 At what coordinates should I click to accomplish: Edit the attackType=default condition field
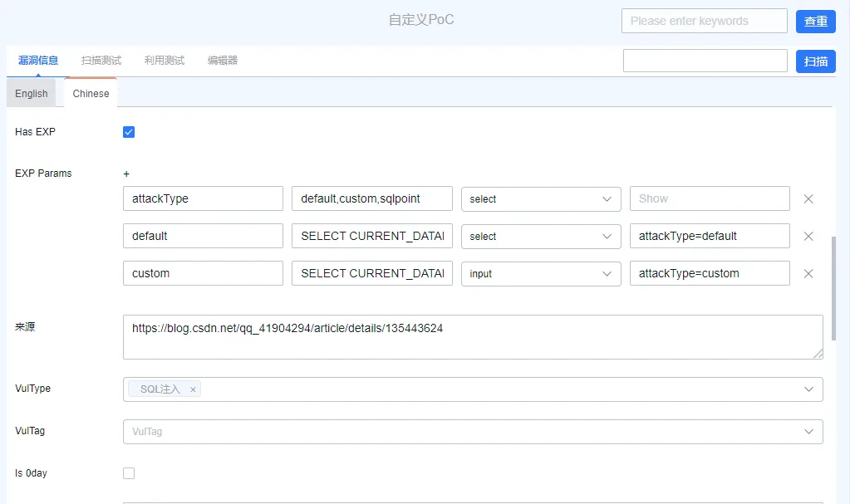pyautogui.click(x=710, y=237)
